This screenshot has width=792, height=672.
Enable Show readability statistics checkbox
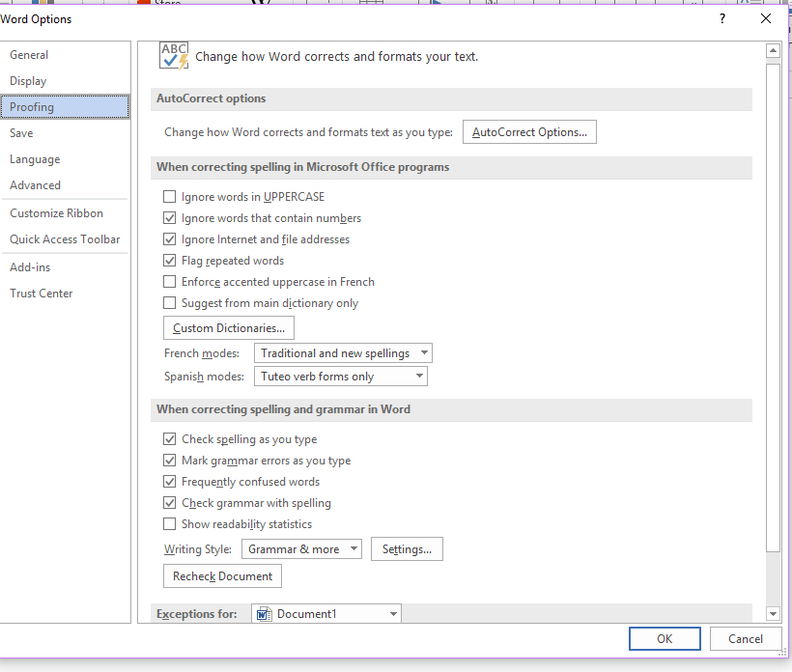170,524
